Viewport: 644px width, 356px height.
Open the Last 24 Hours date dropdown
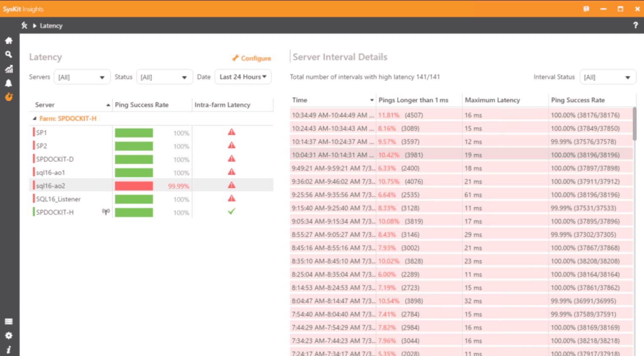click(243, 77)
